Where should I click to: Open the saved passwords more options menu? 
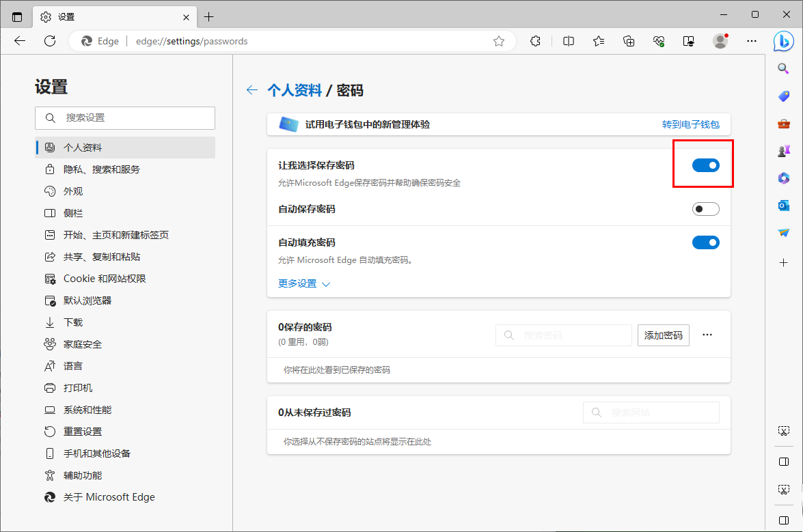(707, 335)
